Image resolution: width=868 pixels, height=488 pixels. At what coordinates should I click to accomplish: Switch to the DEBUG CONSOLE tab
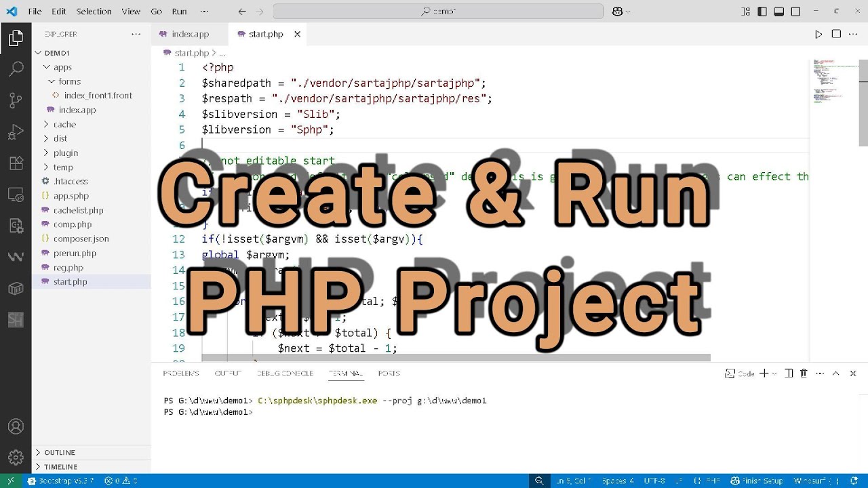click(x=285, y=373)
